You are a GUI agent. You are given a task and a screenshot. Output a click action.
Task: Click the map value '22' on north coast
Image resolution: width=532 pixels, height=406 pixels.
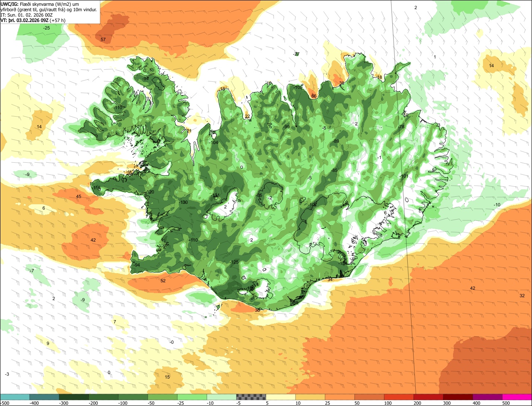click(247, 116)
